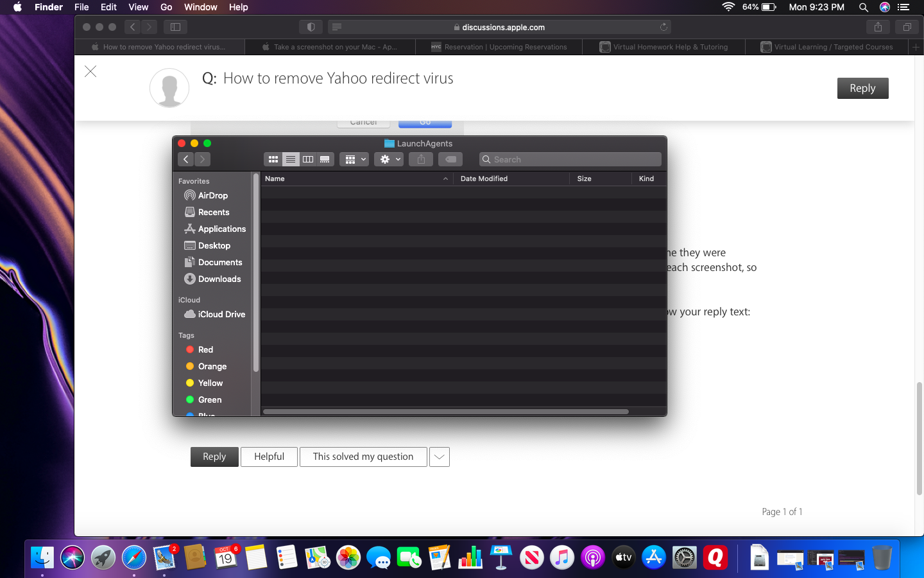The height and width of the screenshot is (578, 924).
Task: Add a new Safari tab with plus
Action: click(916, 47)
